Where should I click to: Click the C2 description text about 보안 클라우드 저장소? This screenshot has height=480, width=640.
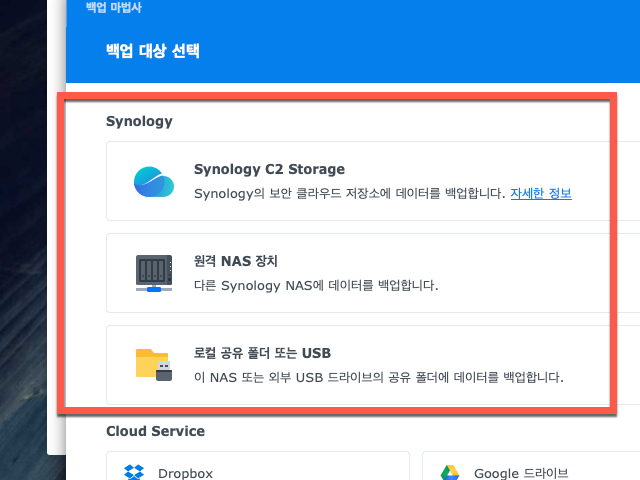point(350,193)
